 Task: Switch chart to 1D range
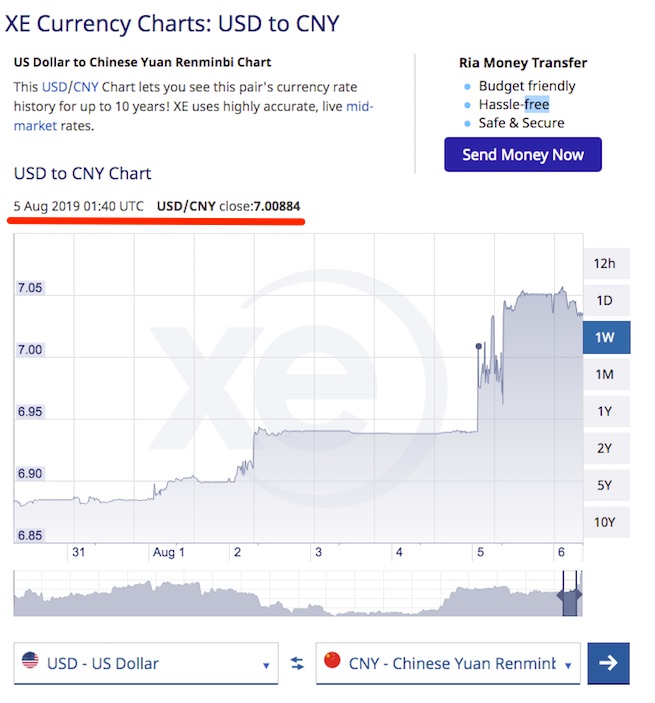605,301
